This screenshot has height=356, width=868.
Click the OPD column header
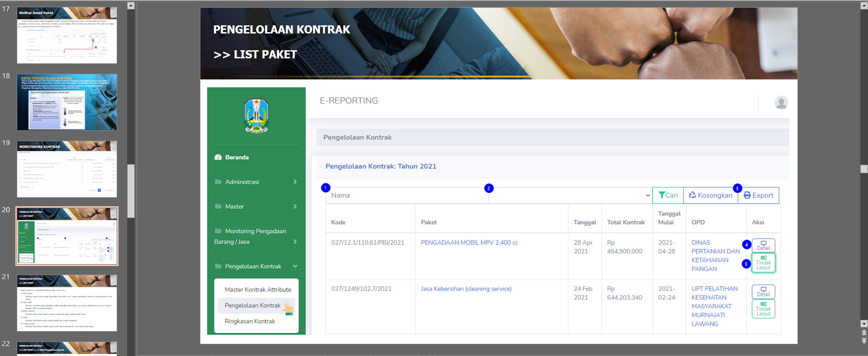point(698,222)
